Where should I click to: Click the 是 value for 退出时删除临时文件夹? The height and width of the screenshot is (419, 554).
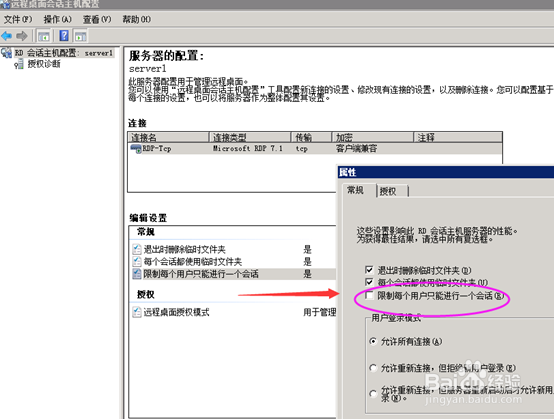307,249
